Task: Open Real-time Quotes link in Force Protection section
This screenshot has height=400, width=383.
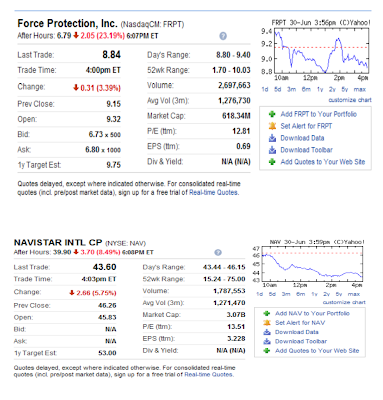Action: coord(213,192)
